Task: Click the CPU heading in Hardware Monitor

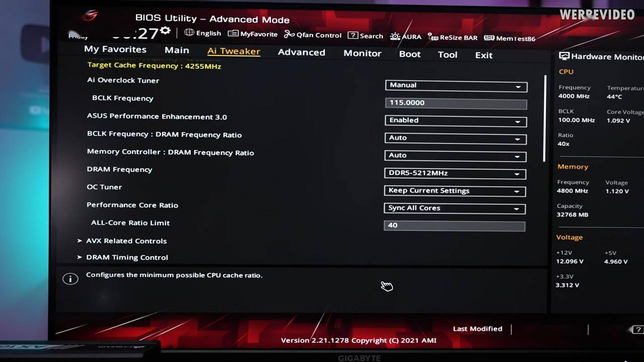Action: click(x=566, y=72)
